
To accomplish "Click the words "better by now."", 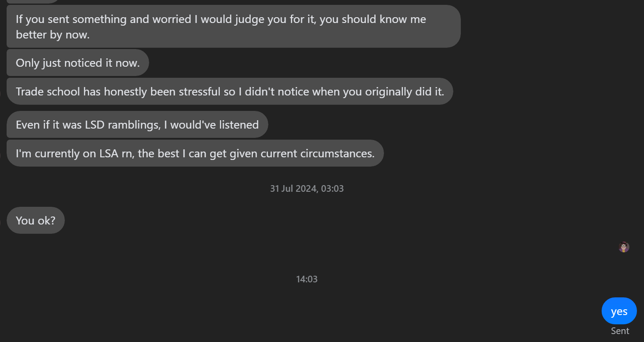I will 53,34.
